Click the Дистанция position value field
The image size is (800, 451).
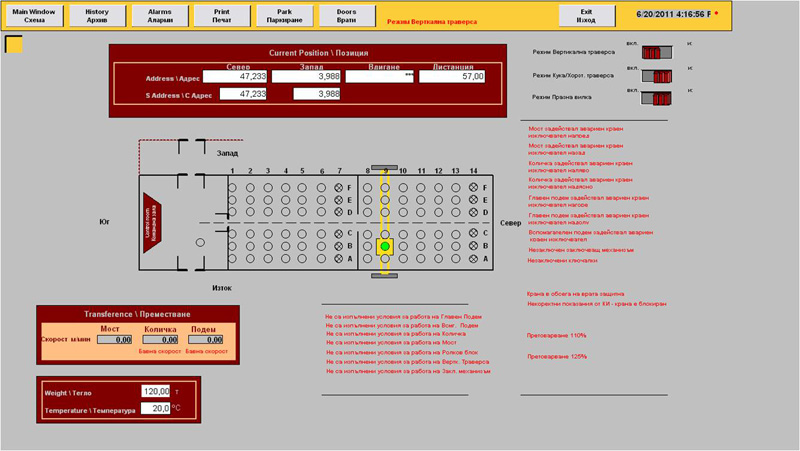click(x=452, y=76)
